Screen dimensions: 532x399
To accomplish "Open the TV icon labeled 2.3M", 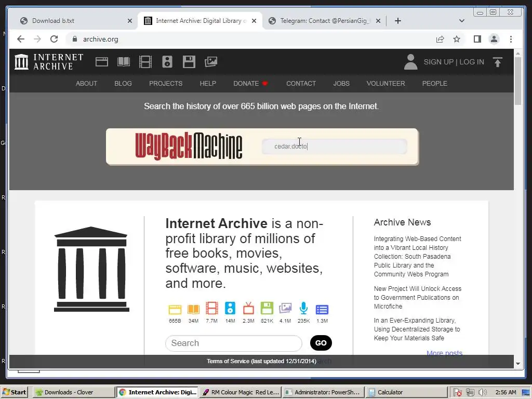I will pos(248,309).
